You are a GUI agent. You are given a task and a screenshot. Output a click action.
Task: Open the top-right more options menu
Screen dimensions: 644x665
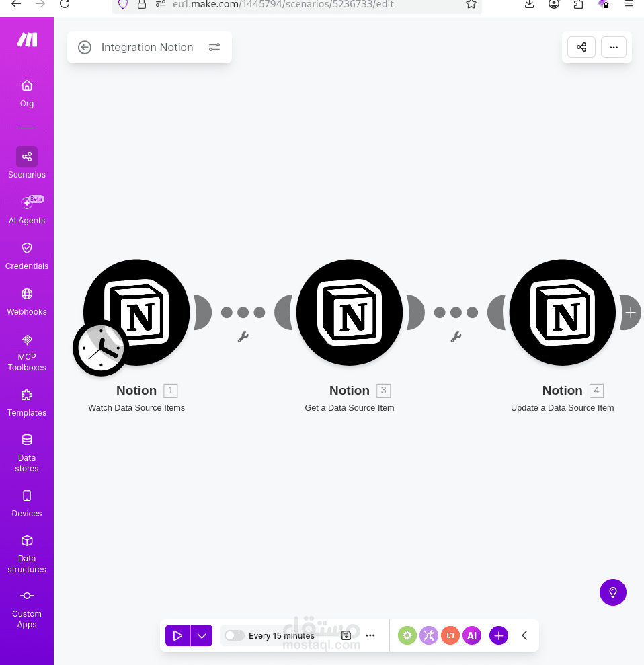[x=614, y=47]
